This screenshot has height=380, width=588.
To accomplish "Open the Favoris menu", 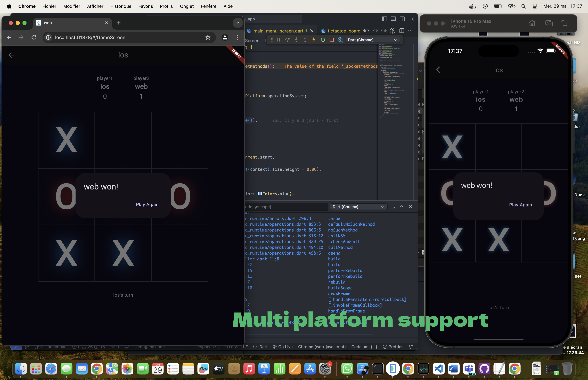I will click(146, 6).
